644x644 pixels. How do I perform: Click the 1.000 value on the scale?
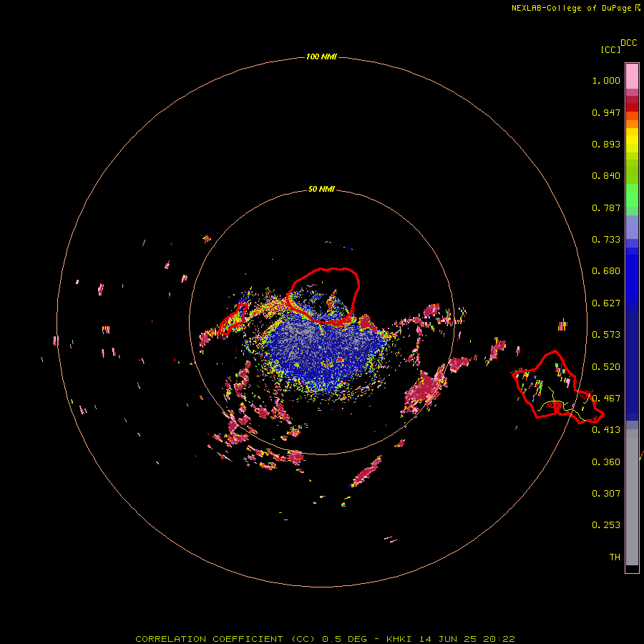[606, 80]
